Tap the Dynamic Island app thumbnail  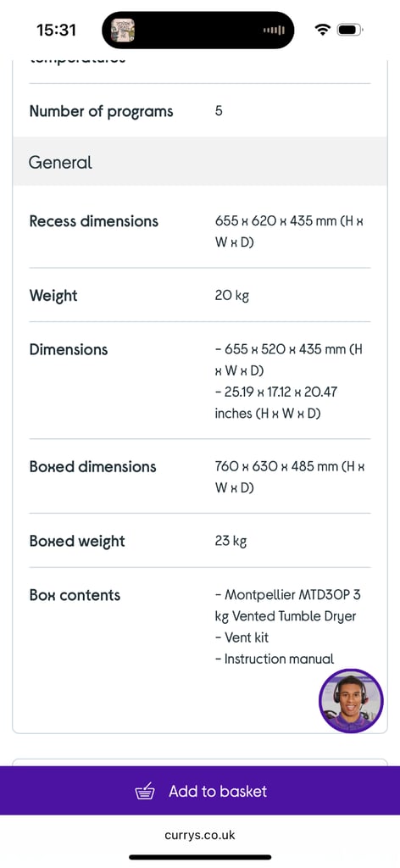(123, 30)
